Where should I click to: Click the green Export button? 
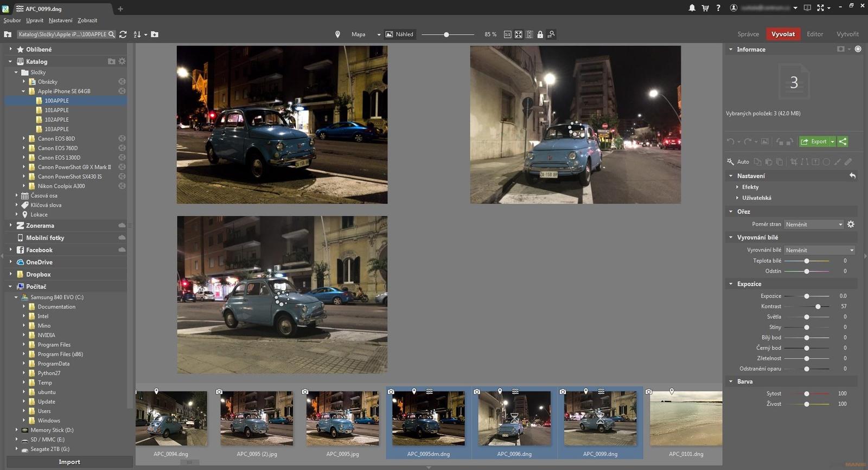pos(814,141)
